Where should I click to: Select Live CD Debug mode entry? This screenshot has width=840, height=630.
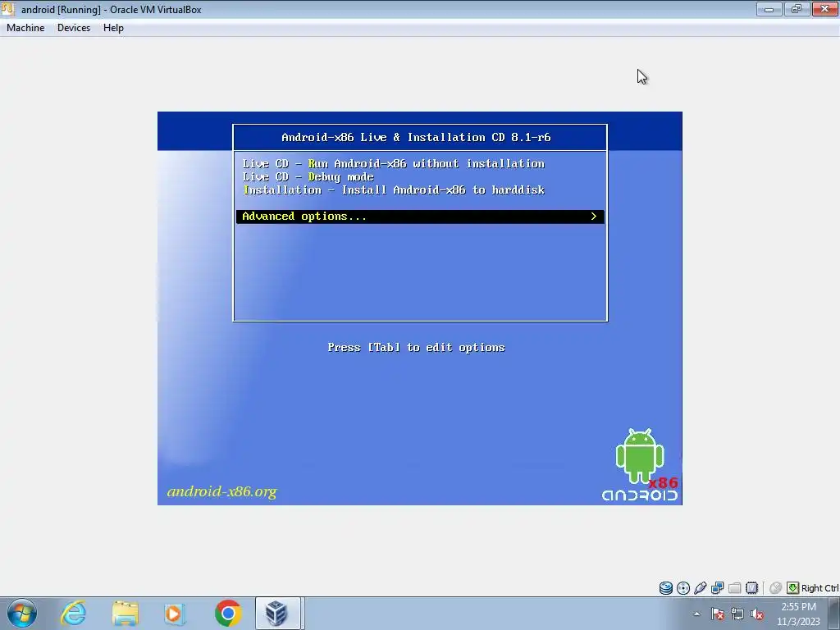pyautogui.click(x=308, y=177)
